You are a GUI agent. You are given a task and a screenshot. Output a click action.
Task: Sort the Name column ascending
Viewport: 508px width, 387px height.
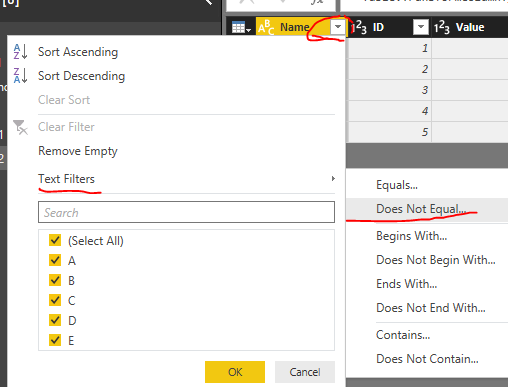click(x=78, y=52)
